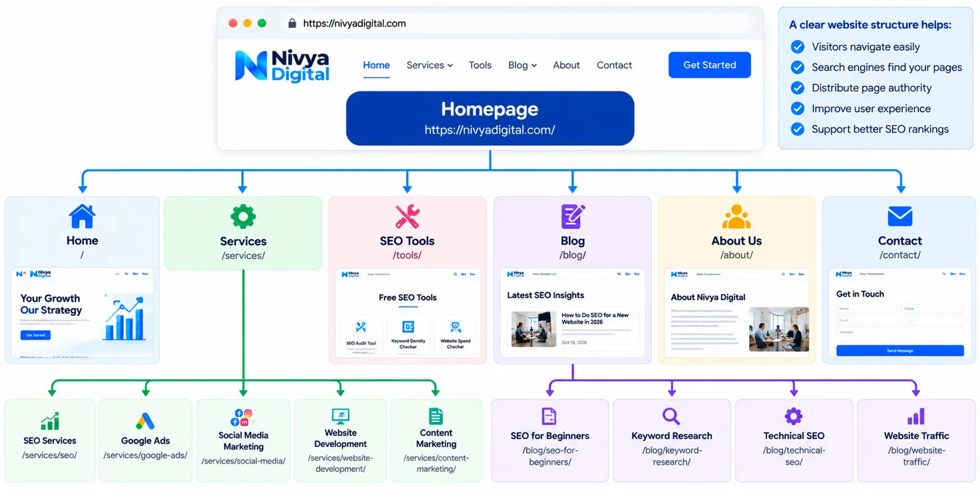Toggle checkmark beside Improve user experience

tap(797, 108)
